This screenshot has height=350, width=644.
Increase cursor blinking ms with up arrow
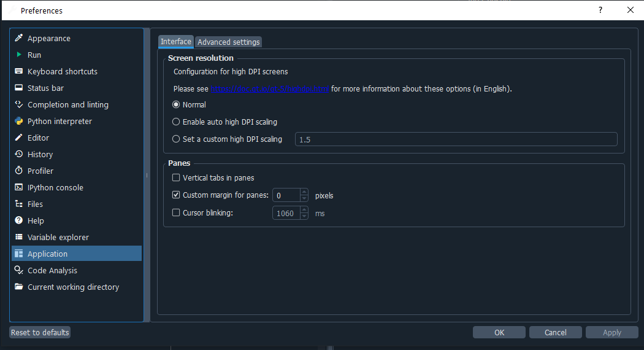(x=304, y=210)
